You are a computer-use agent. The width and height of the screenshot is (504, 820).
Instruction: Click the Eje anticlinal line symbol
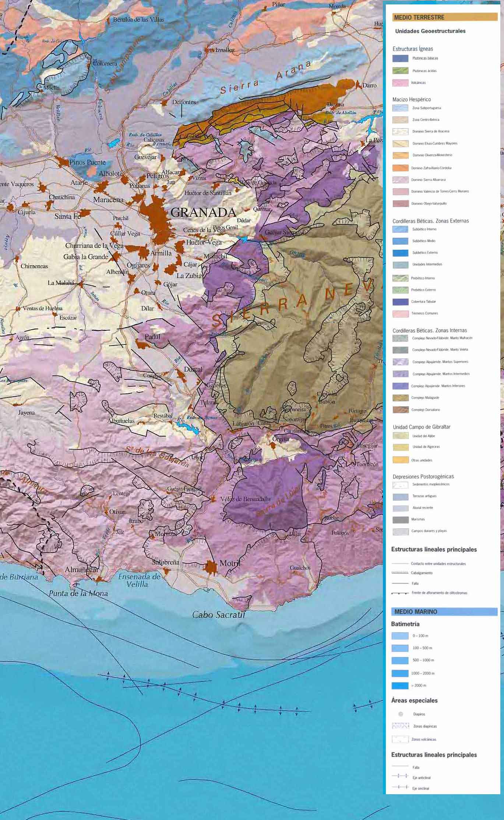[x=400, y=776]
